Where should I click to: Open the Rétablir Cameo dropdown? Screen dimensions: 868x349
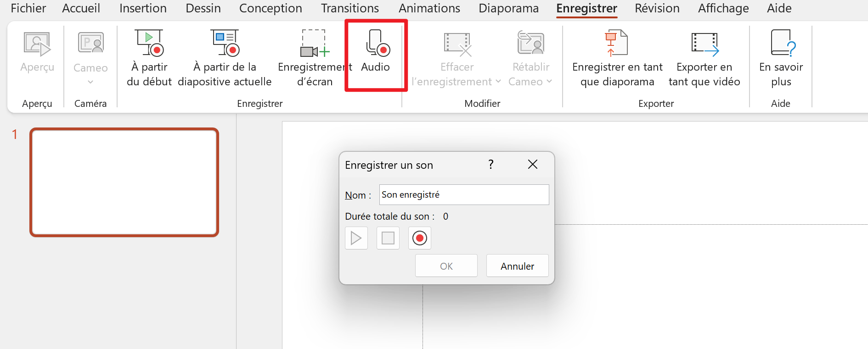click(549, 82)
